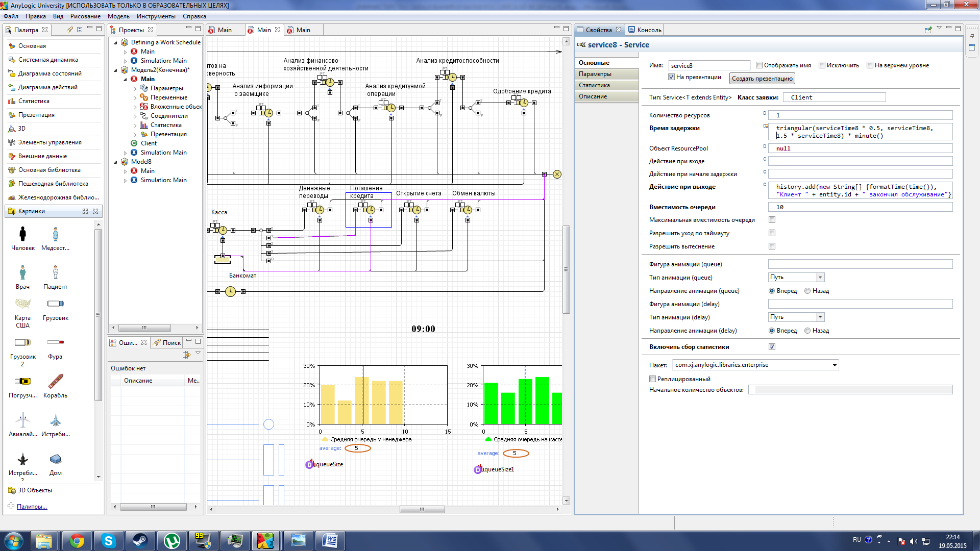
Task: Enable the Отображать имя checkbox
Action: (759, 65)
